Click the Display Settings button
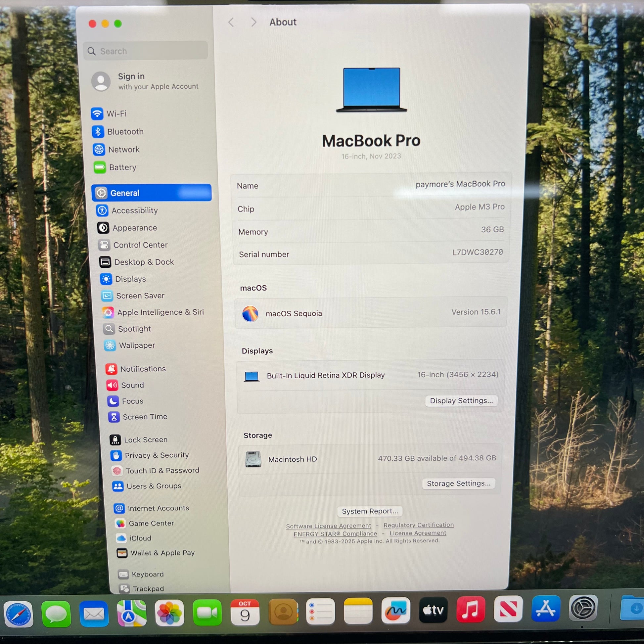This screenshot has height=644, width=644. click(x=461, y=401)
